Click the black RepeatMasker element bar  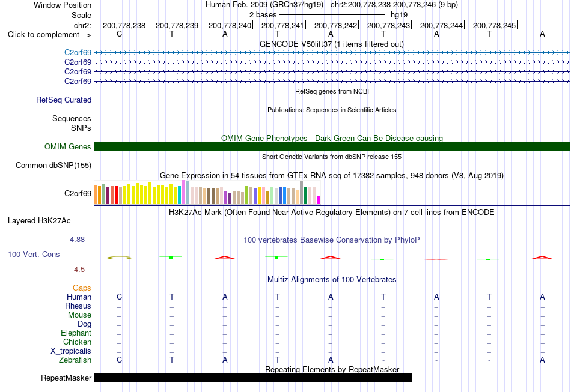[252, 378]
